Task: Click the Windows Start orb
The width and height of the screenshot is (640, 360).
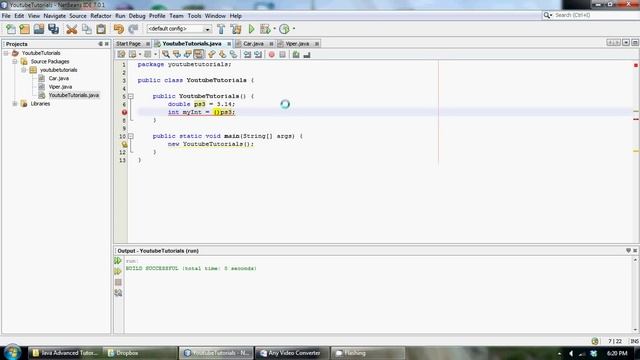Action: [13, 352]
